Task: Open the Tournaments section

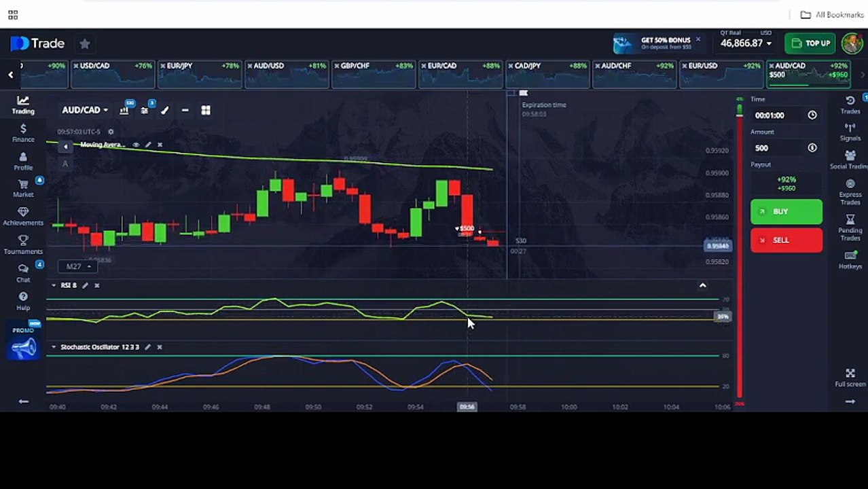Action: (22, 245)
